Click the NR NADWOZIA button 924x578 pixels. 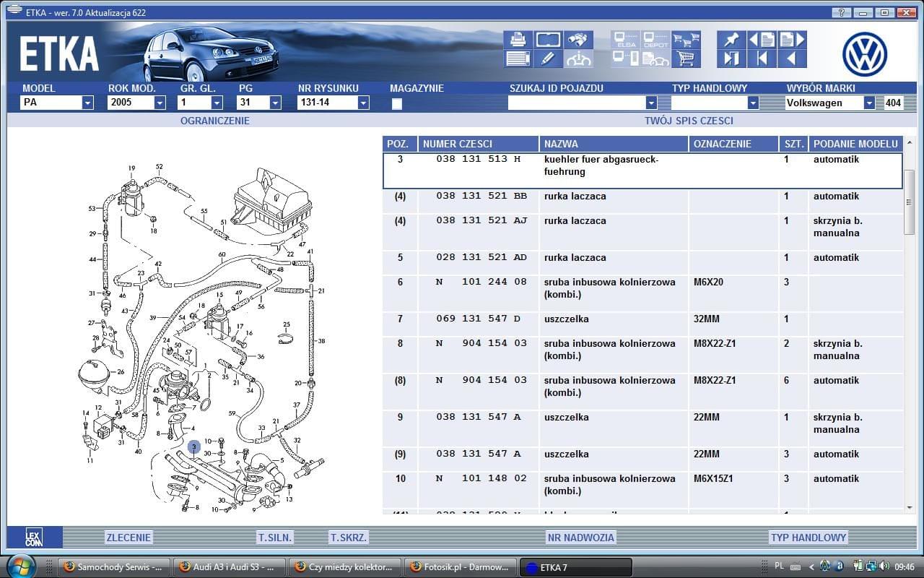point(581,537)
